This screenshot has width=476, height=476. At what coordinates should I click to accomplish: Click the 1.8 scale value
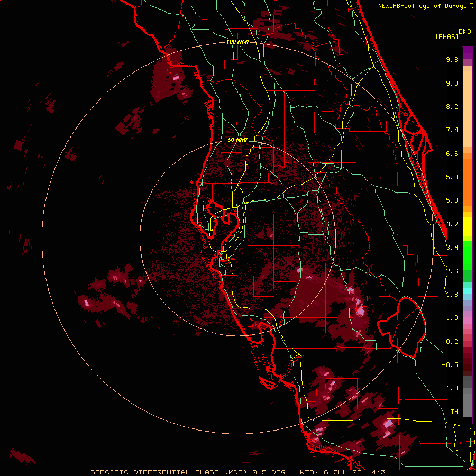(x=452, y=295)
